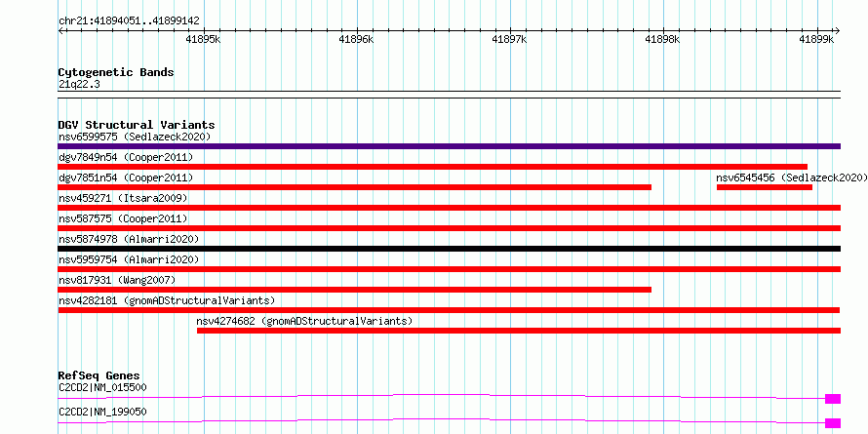Screen dimensions: 868x434
Task: Click the C2CD2|NM_199050 intron line
Action: (441, 419)
